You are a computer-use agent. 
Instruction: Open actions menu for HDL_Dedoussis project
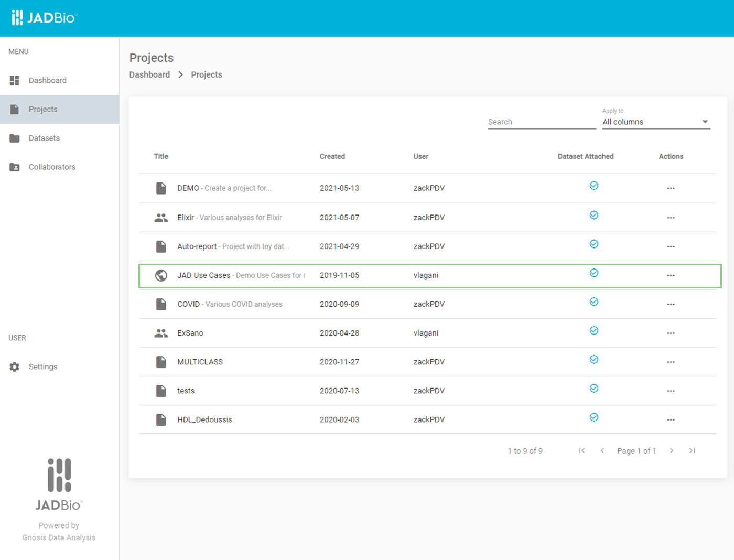pyautogui.click(x=671, y=420)
